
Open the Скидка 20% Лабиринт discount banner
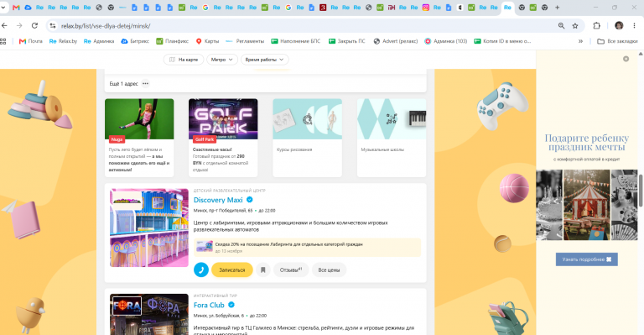point(307,248)
